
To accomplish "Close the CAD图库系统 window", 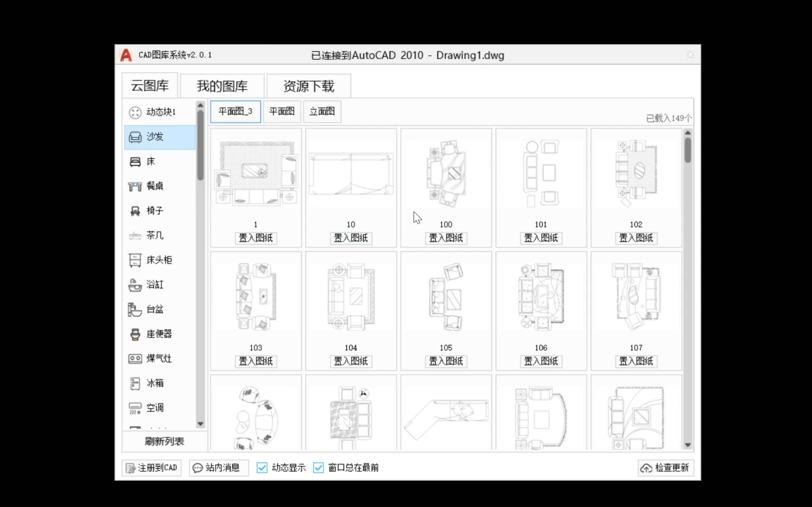I will 690,54.
